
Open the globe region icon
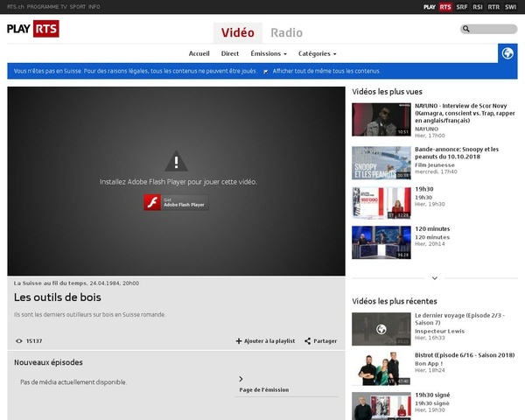point(507,53)
